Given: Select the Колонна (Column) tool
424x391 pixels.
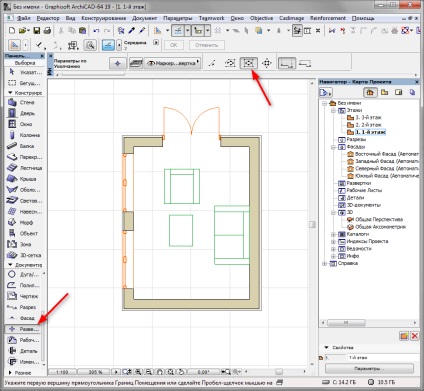Looking at the screenshot, I should 24,135.
